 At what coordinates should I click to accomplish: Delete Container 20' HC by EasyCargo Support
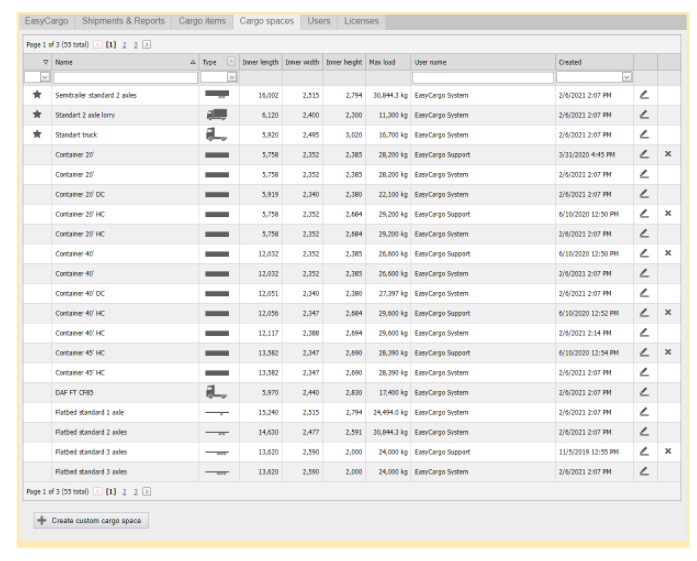(668, 213)
